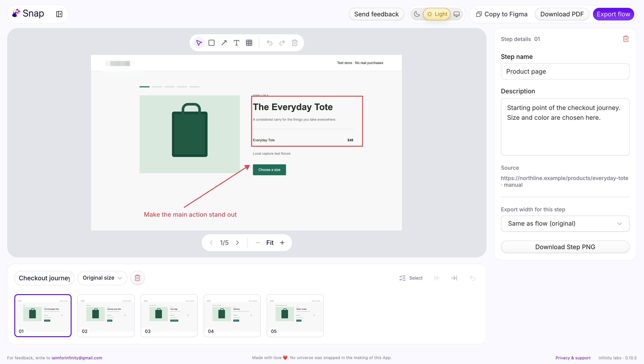The width and height of the screenshot is (644, 364).
Task: Move step to the start of flow
Action: [437, 278]
